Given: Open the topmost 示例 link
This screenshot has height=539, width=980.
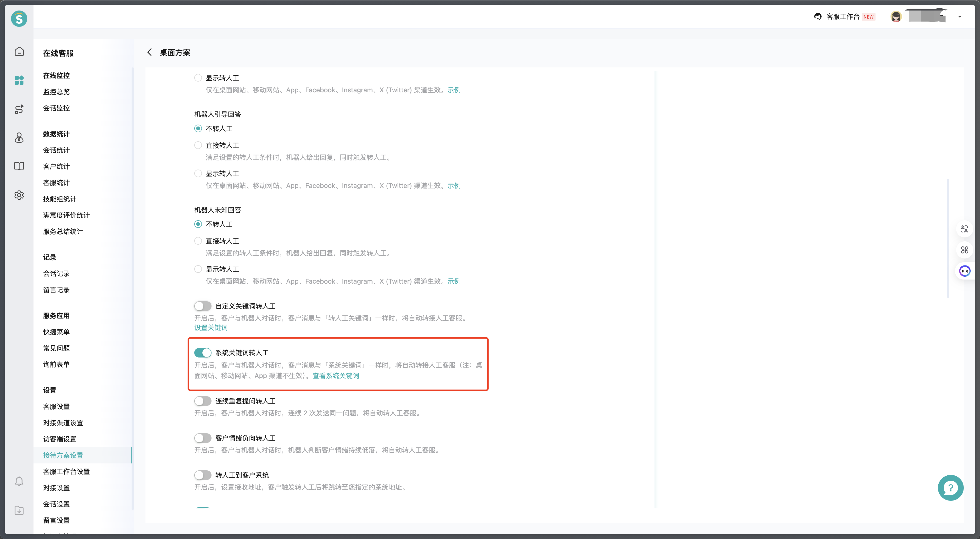Looking at the screenshot, I should tap(454, 90).
